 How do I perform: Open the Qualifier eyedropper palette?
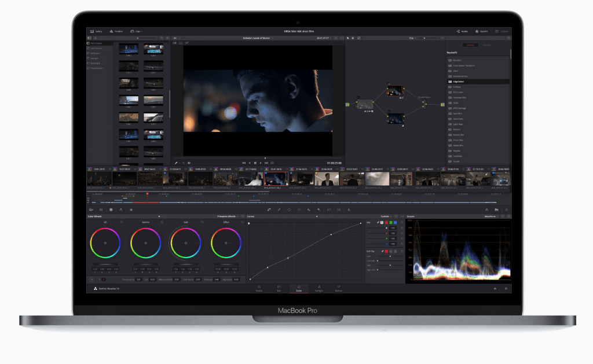(x=279, y=209)
